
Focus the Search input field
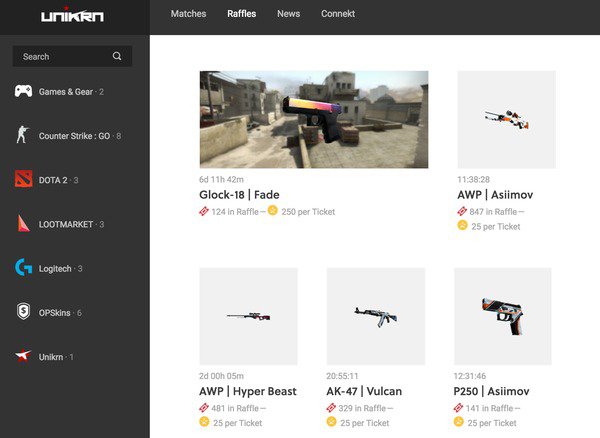click(72, 56)
